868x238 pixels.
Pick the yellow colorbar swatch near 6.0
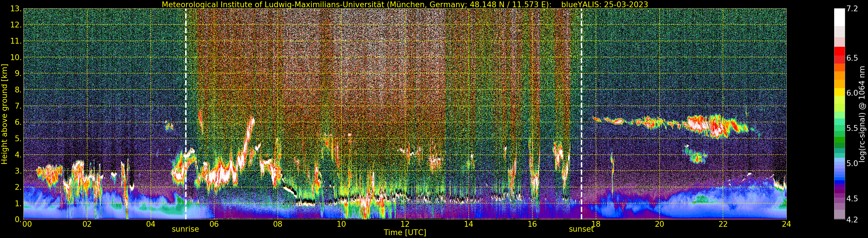[839, 92]
